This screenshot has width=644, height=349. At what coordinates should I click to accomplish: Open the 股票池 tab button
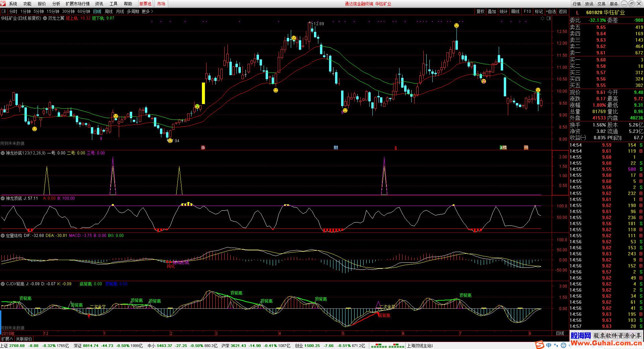(x=145, y=4)
